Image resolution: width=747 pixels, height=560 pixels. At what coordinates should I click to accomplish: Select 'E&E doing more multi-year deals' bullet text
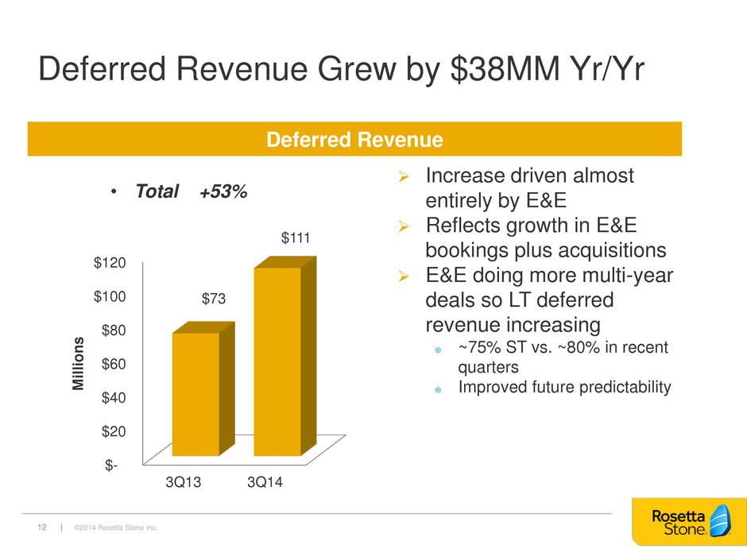click(549, 300)
